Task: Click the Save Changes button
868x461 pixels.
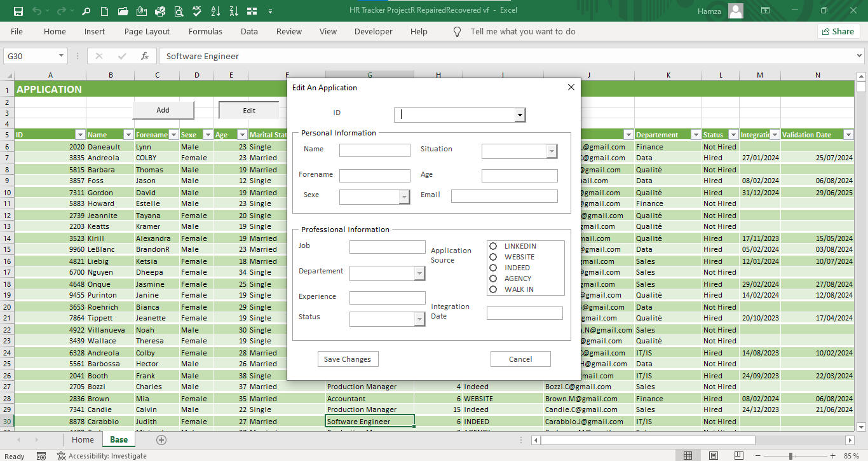Action: click(x=348, y=359)
